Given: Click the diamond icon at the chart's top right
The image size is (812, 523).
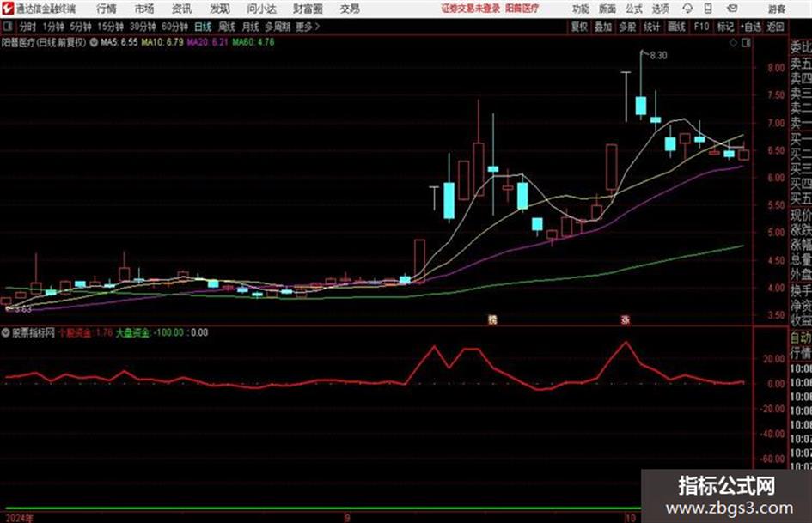Looking at the screenshot, I should (x=733, y=43).
